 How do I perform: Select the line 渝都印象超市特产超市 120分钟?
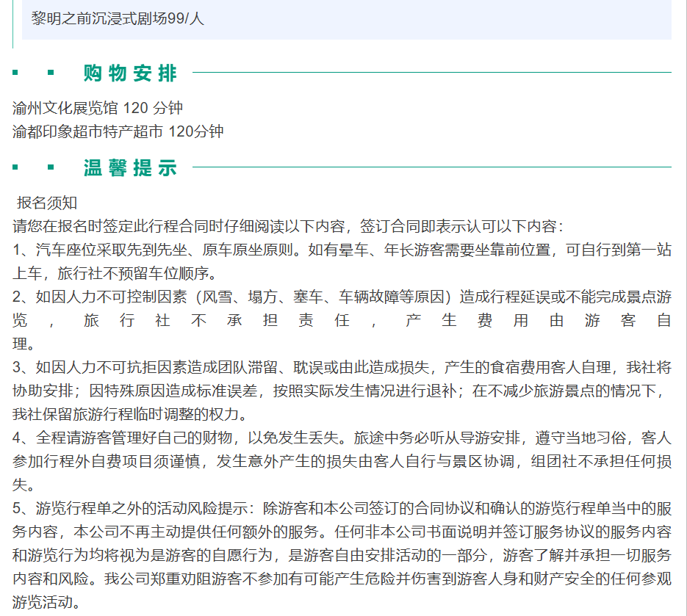(118, 131)
